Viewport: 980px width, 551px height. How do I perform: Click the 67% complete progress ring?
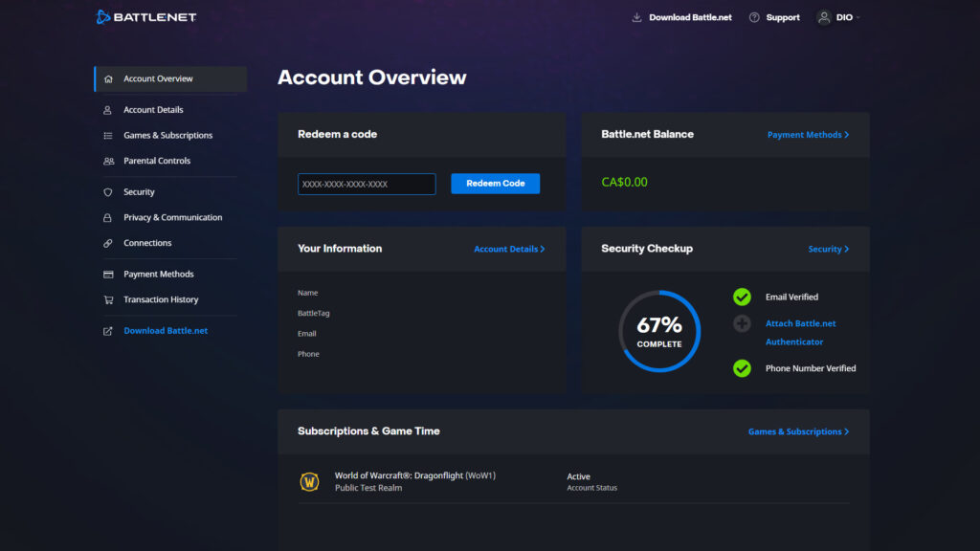pyautogui.click(x=659, y=331)
